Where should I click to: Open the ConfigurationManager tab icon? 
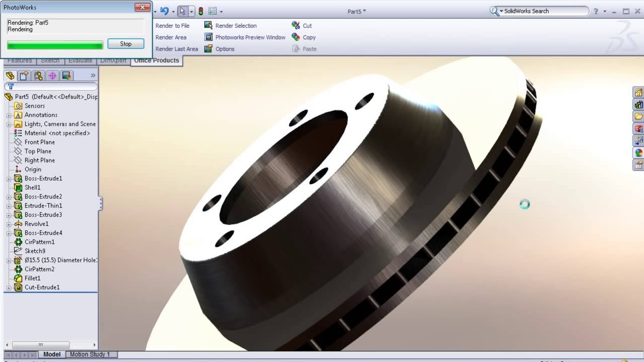(38, 76)
